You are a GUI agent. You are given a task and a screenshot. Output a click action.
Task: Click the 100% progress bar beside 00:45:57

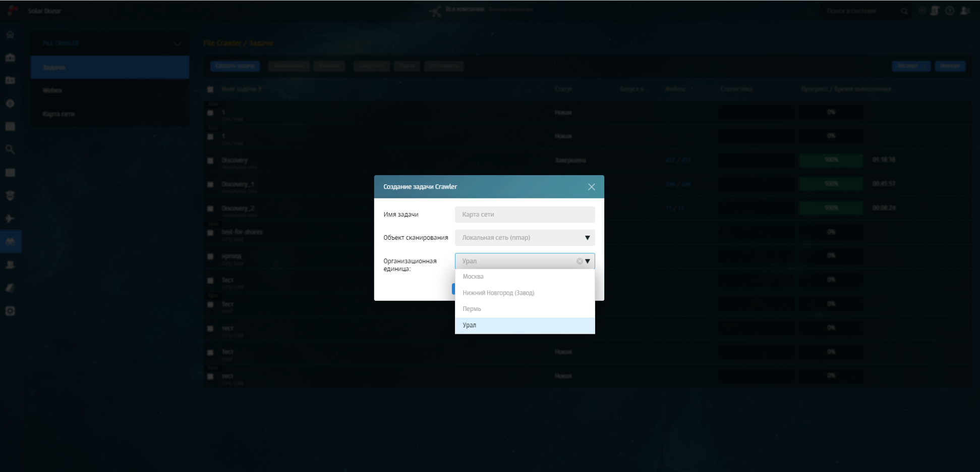831,184
